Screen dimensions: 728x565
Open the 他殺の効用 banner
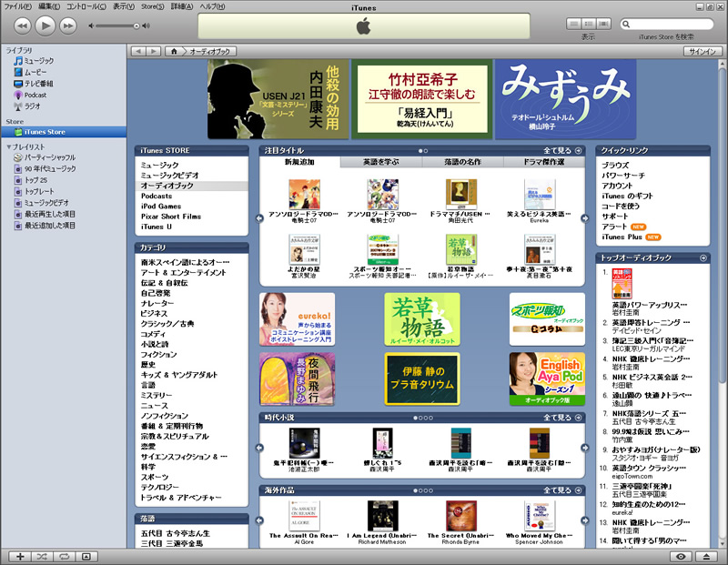[278, 99]
